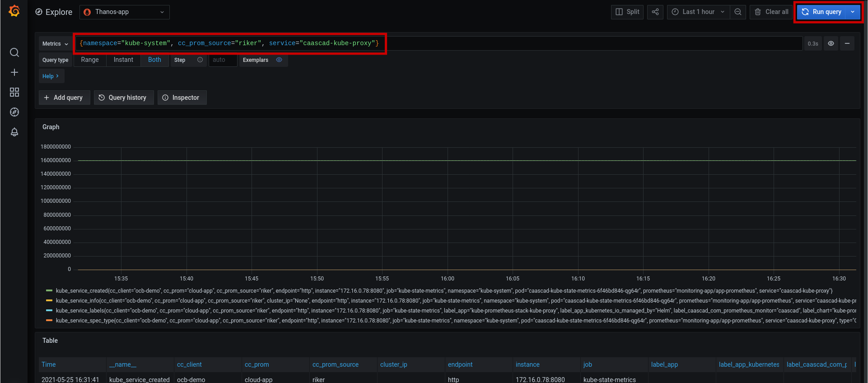868x383 pixels.
Task: Click the Explore page title
Action: (x=59, y=12)
